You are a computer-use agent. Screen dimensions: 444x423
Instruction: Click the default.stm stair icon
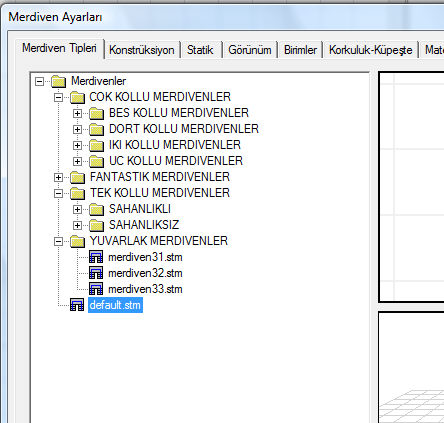(77, 305)
